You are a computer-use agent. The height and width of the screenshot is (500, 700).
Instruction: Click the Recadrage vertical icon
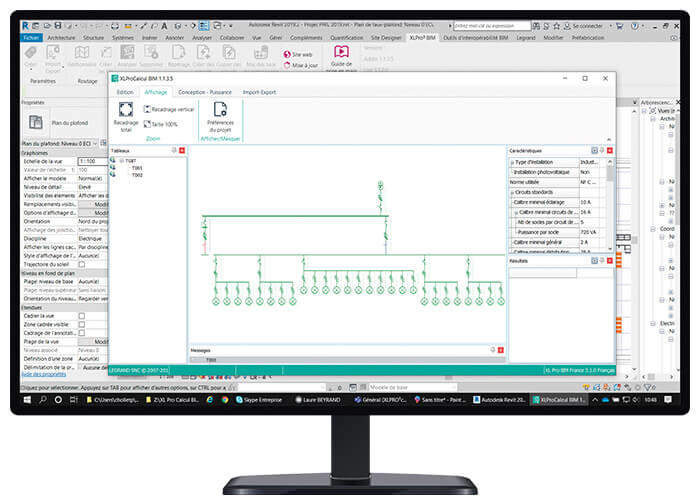coord(147,109)
